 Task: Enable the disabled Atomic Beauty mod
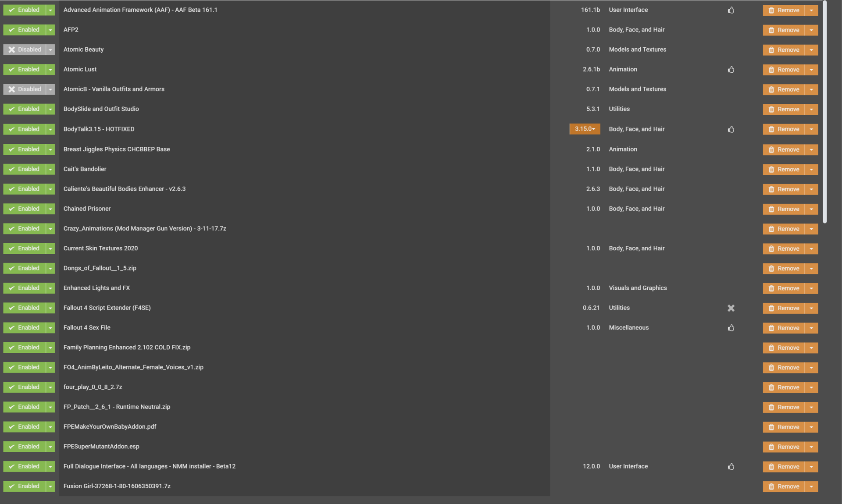coord(24,50)
